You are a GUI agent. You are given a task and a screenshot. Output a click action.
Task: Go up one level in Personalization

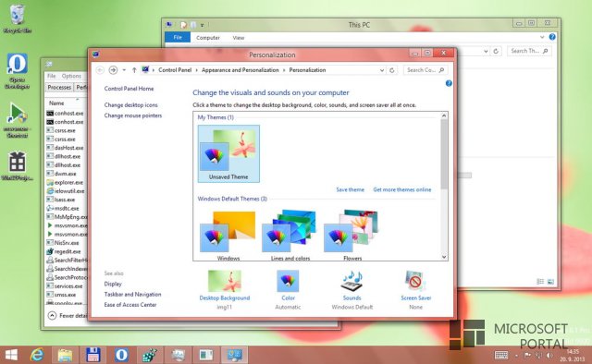[x=134, y=70]
